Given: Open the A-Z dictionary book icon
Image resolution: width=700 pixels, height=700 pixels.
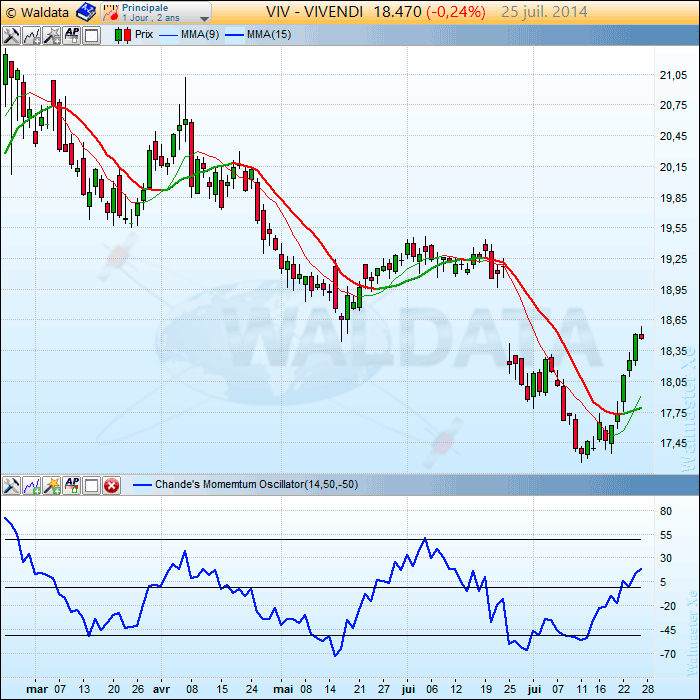Looking at the screenshot, I should (x=86, y=12).
